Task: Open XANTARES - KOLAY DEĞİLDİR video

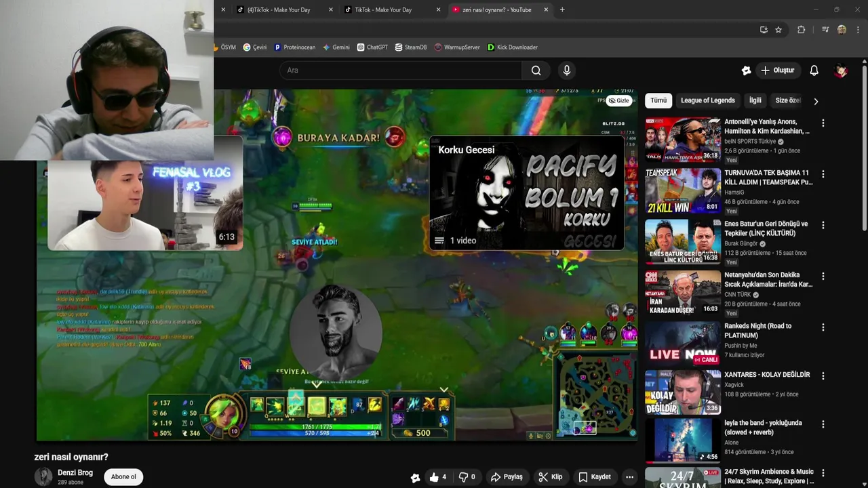Action: 683,392
